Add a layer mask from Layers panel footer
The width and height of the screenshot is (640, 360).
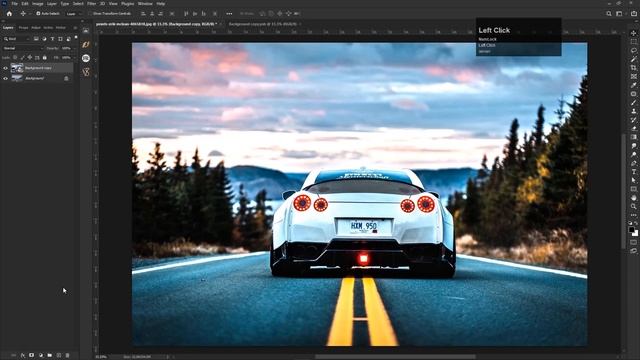[x=31, y=355]
